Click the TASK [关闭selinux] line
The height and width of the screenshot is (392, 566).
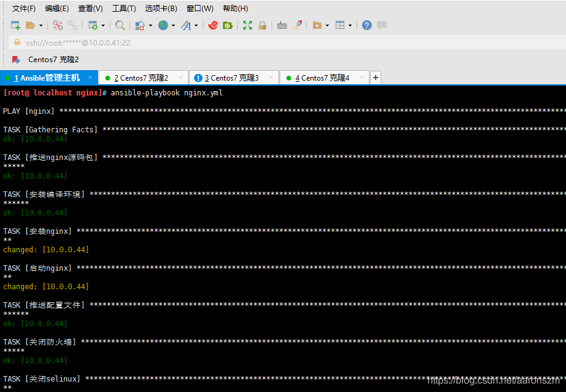click(285, 379)
